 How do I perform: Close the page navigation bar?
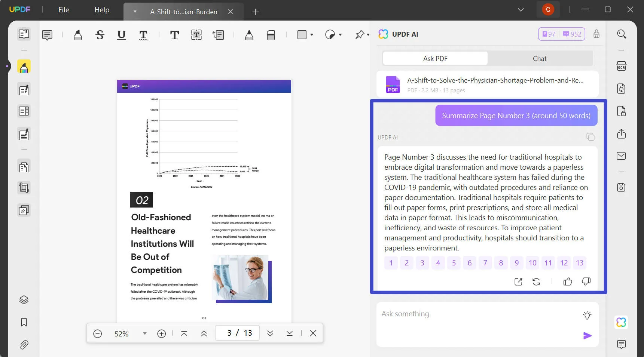pyautogui.click(x=313, y=333)
